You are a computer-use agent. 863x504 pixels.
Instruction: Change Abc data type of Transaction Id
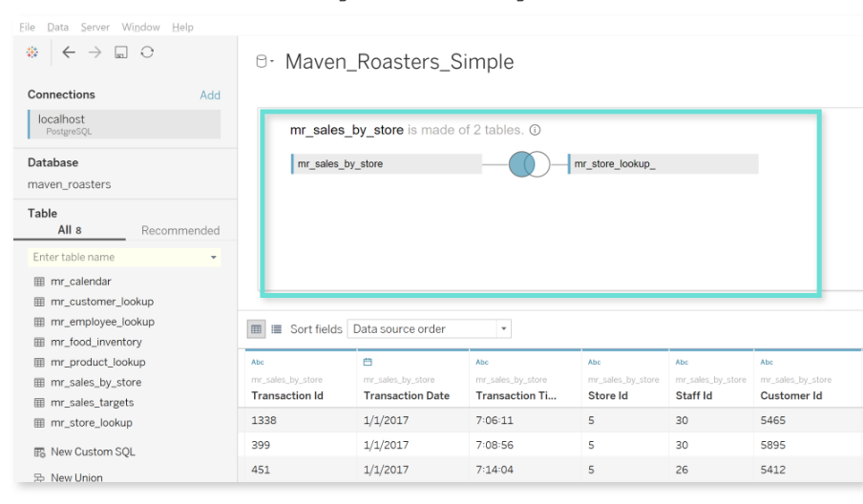[258, 362]
